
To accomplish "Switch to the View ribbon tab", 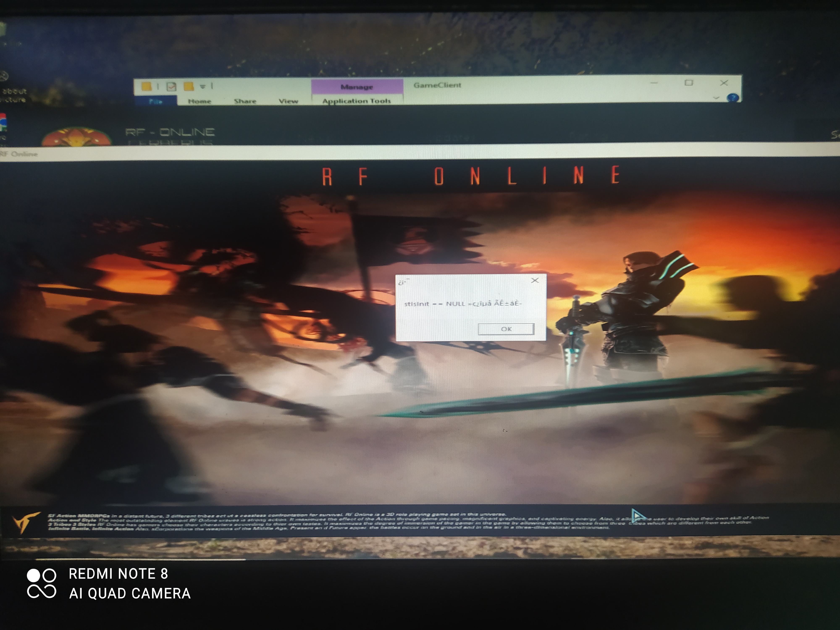I will click(288, 101).
